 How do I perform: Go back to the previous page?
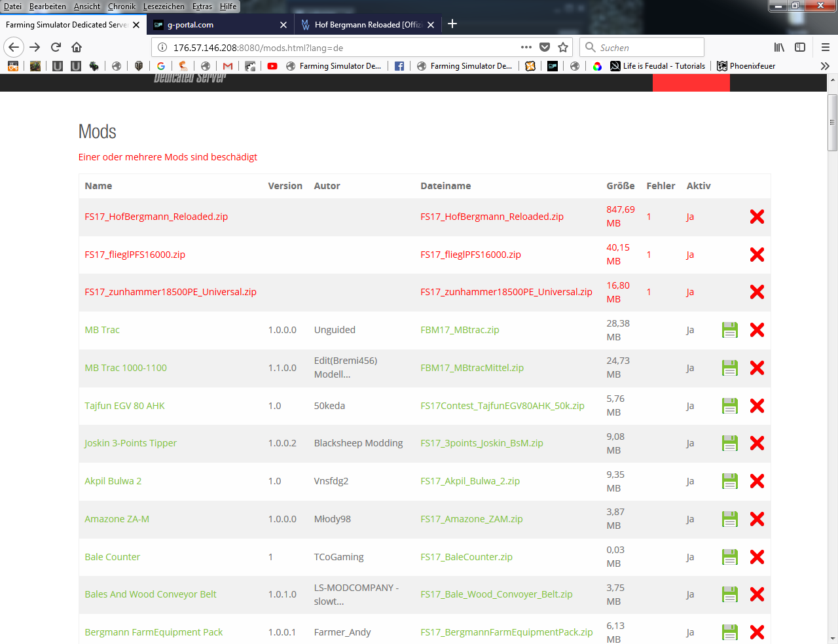[x=14, y=47]
